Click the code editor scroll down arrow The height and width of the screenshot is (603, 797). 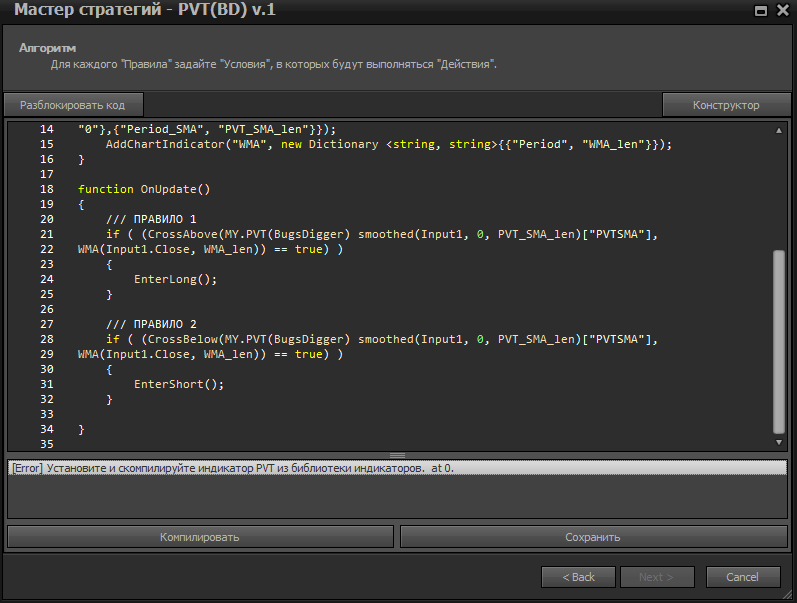pos(780,441)
